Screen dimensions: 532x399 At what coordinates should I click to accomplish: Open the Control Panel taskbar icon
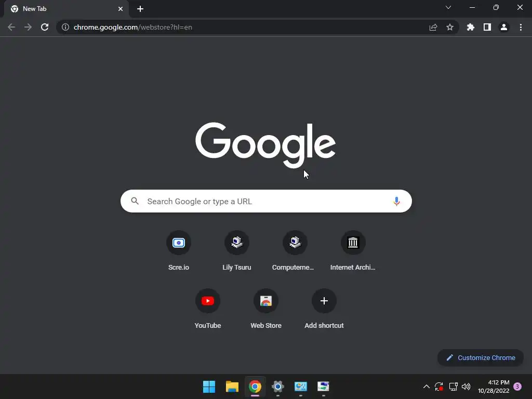click(301, 387)
